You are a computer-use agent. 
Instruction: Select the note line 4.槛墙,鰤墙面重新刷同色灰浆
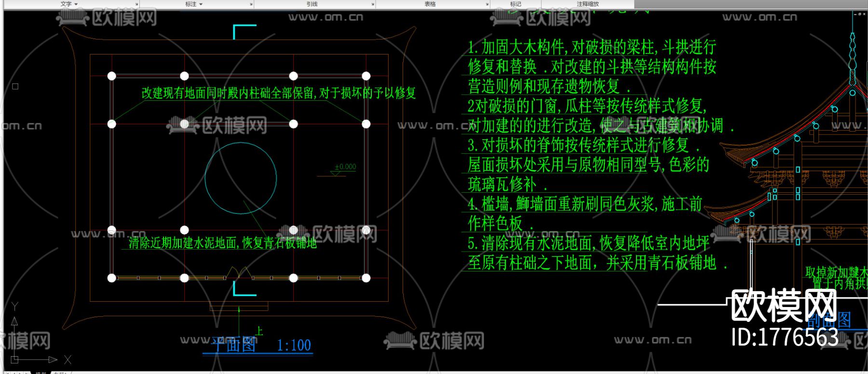[584, 204]
